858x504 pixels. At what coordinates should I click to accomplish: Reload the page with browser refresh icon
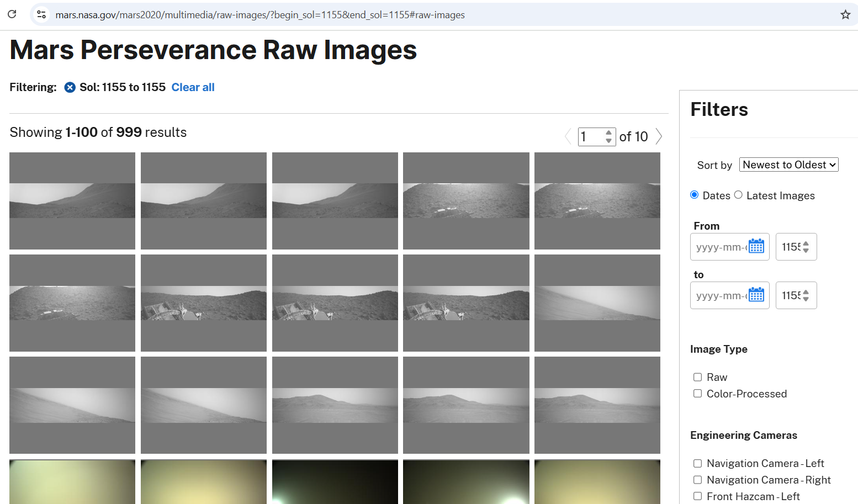point(12,14)
